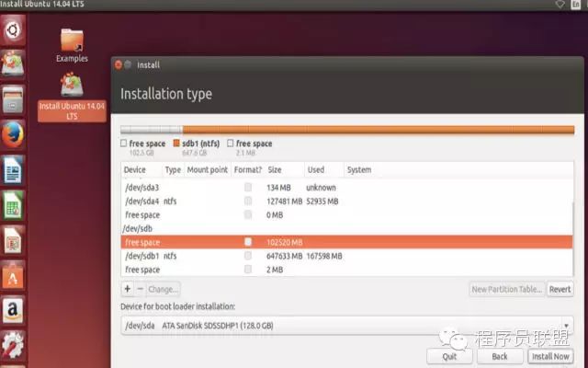588x368 pixels.
Task: Click the 52935 MB used value
Action: (322, 201)
